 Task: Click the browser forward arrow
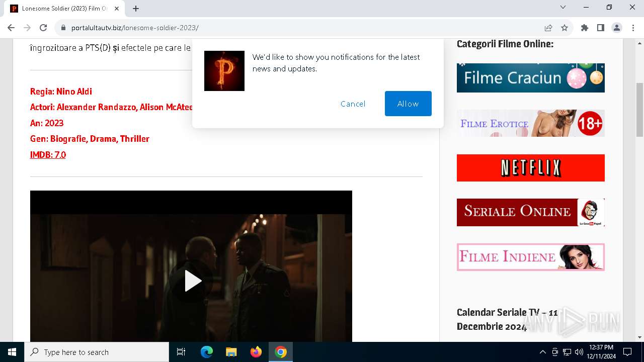point(27,28)
